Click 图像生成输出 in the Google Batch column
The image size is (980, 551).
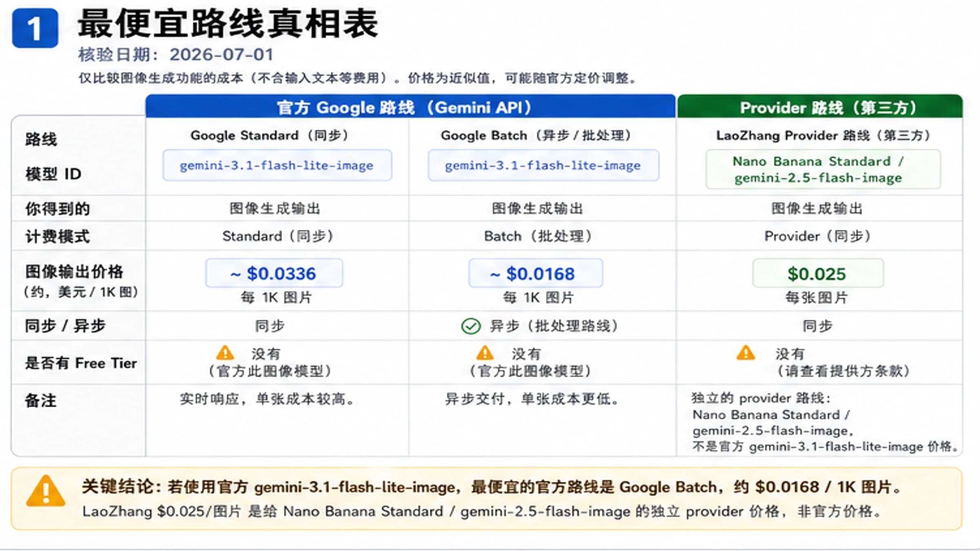537,209
